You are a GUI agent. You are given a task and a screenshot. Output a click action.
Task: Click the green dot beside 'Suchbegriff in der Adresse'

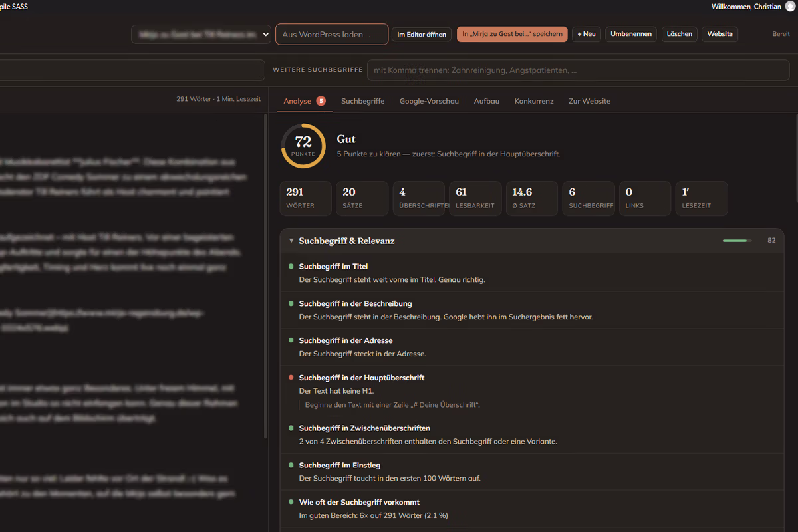click(x=291, y=340)
